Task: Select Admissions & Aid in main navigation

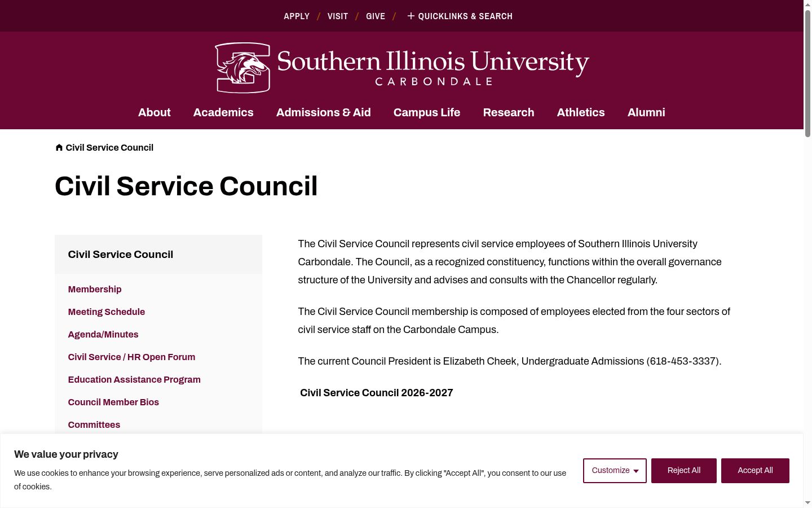Action: [324, 112]
